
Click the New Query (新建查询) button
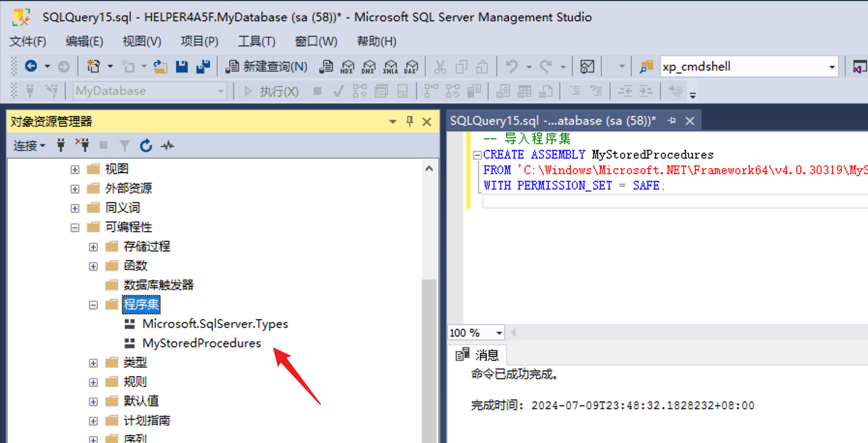(267, 66)
